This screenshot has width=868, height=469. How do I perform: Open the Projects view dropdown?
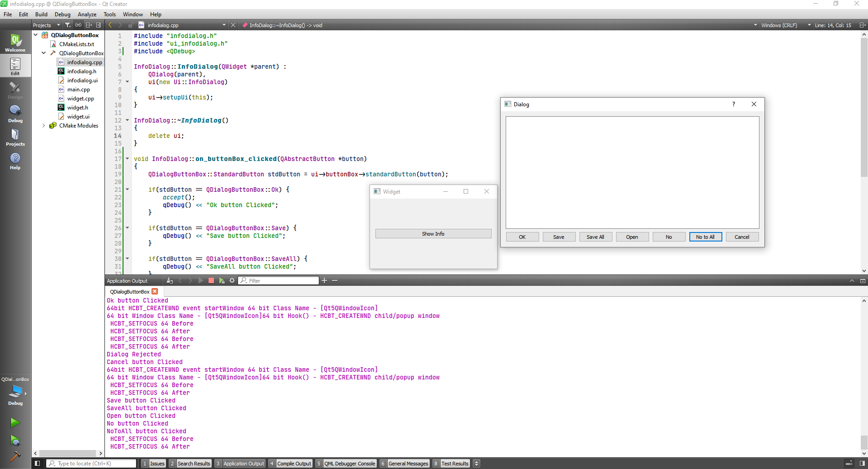tap(46, 25)
